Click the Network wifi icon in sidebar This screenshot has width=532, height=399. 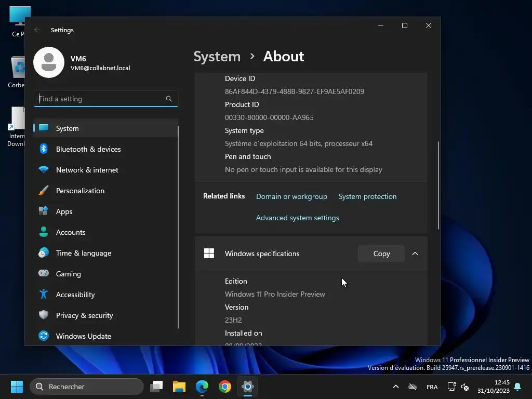[x=44, y=169]
